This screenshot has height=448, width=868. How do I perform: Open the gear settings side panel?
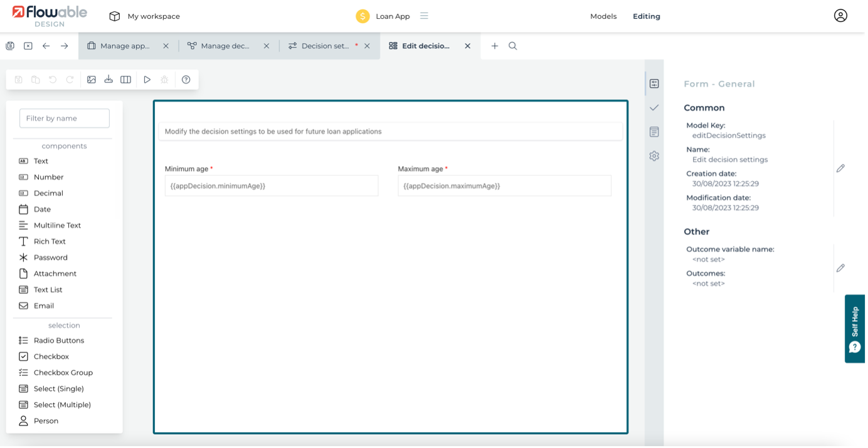(654, 156)
